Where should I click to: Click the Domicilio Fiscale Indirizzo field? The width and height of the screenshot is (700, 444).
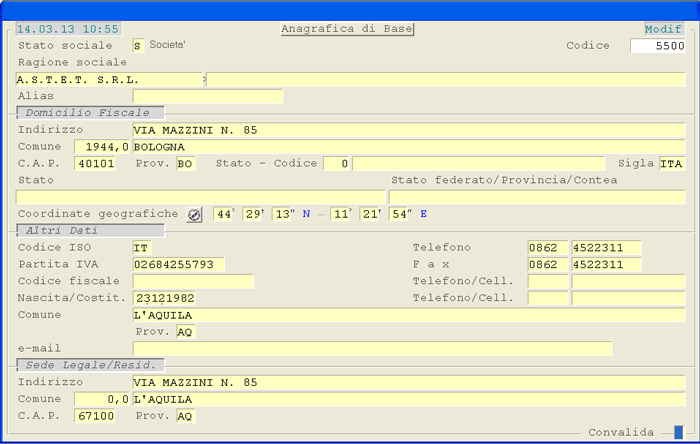(408, 130)
